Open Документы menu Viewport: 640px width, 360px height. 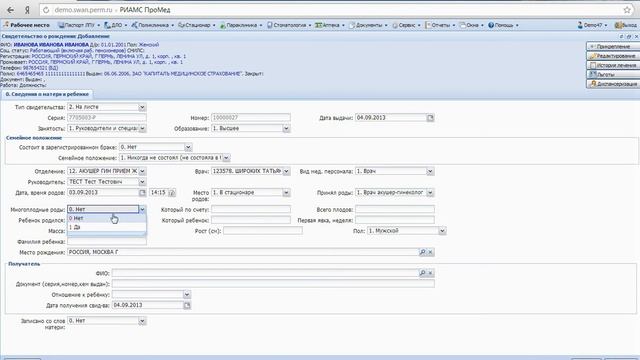[368, 25]
